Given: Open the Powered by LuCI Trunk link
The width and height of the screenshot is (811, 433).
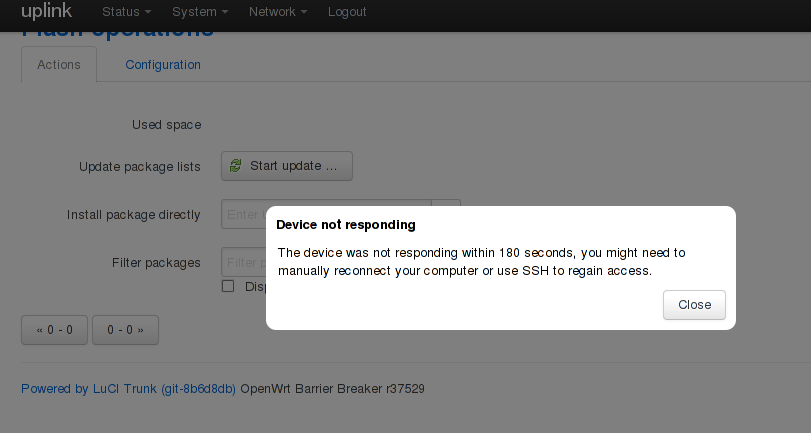Looking at the screenshot, I should pyautogui.click(x=128, y=389).
